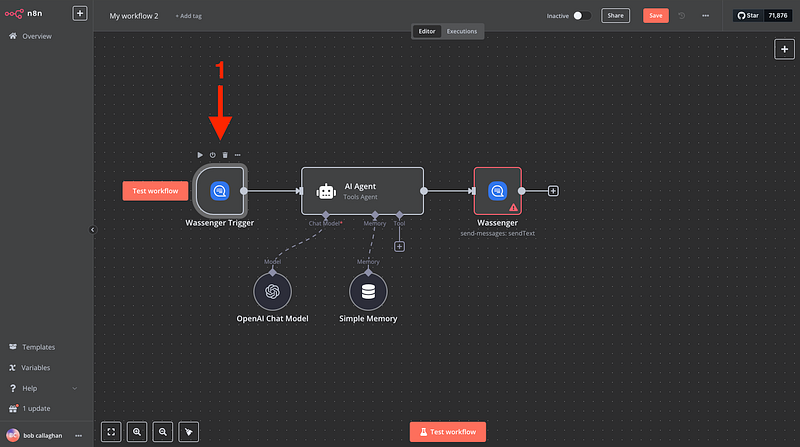Click the workflow name My workflow 2
Viewport: 800px width, 447px height.
pyautogui.click(x=134, y=16)
